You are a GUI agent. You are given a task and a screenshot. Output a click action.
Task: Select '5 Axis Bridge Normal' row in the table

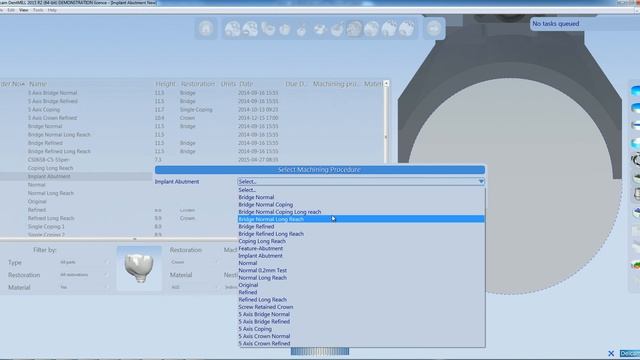coord(192,93)
